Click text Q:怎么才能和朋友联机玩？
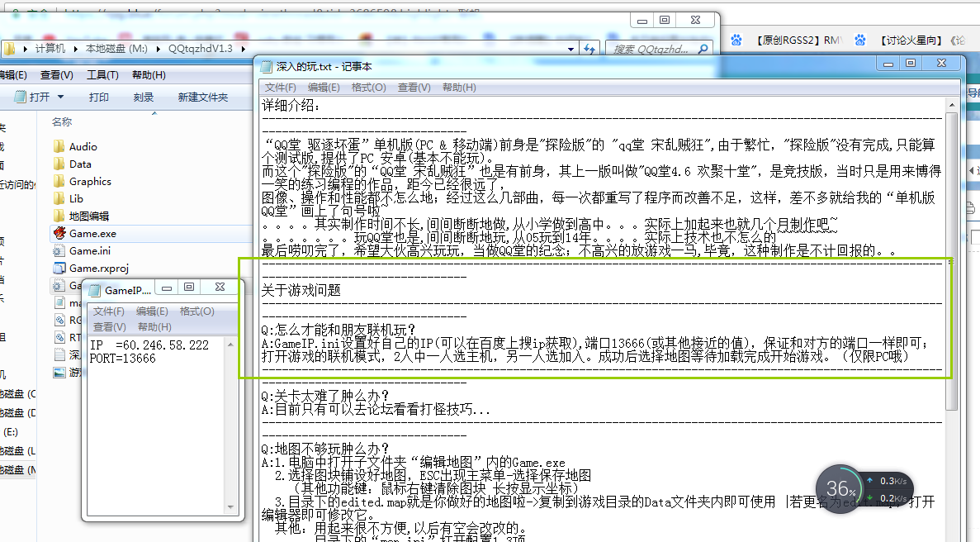 (339, 330)
